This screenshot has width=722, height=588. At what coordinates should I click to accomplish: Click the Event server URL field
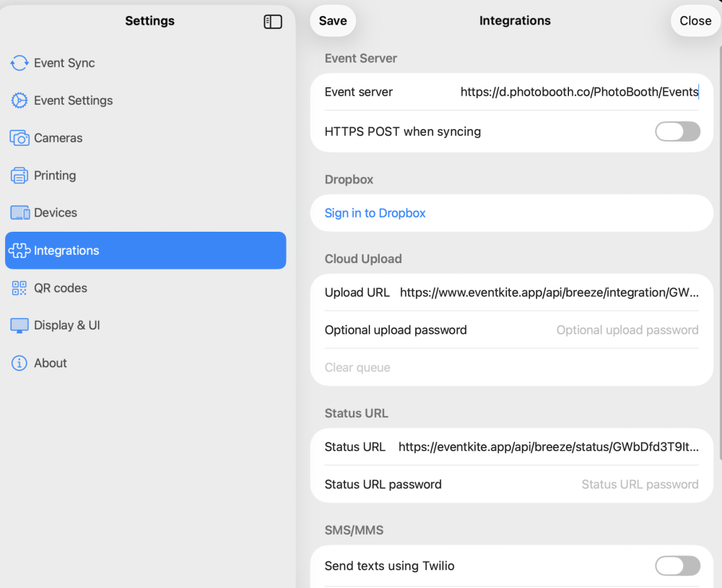tap(579, 92)
